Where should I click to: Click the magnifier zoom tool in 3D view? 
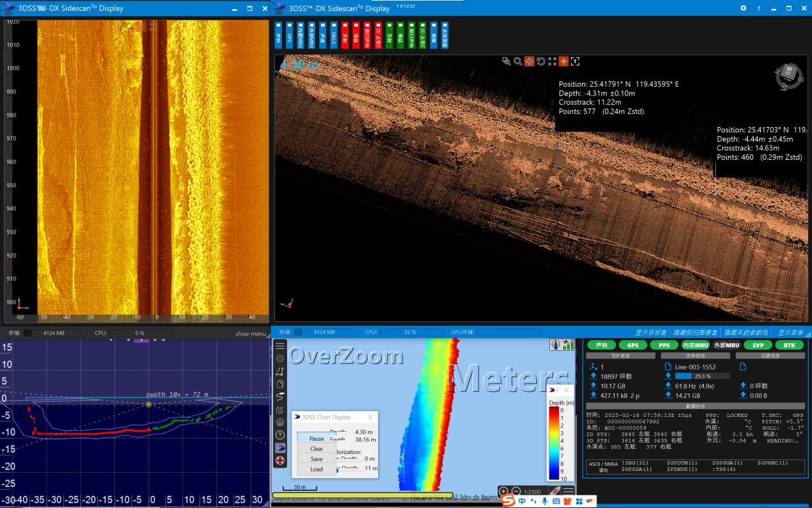click(518, 62)
